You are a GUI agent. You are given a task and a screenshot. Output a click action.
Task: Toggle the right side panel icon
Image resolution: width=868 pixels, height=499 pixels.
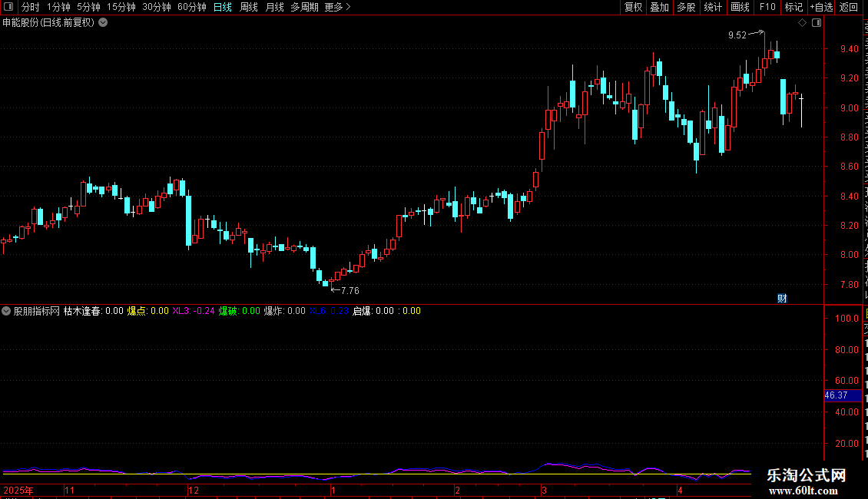[817, 23]
